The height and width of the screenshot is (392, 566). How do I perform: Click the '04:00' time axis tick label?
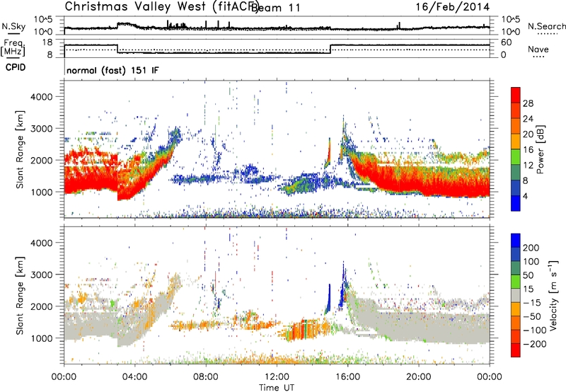134,377
